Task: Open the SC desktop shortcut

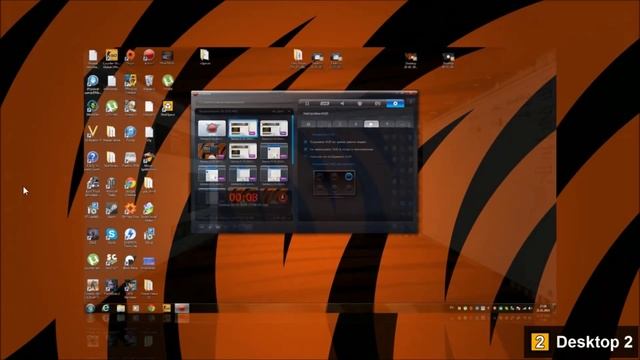Action: pos(111,259)
